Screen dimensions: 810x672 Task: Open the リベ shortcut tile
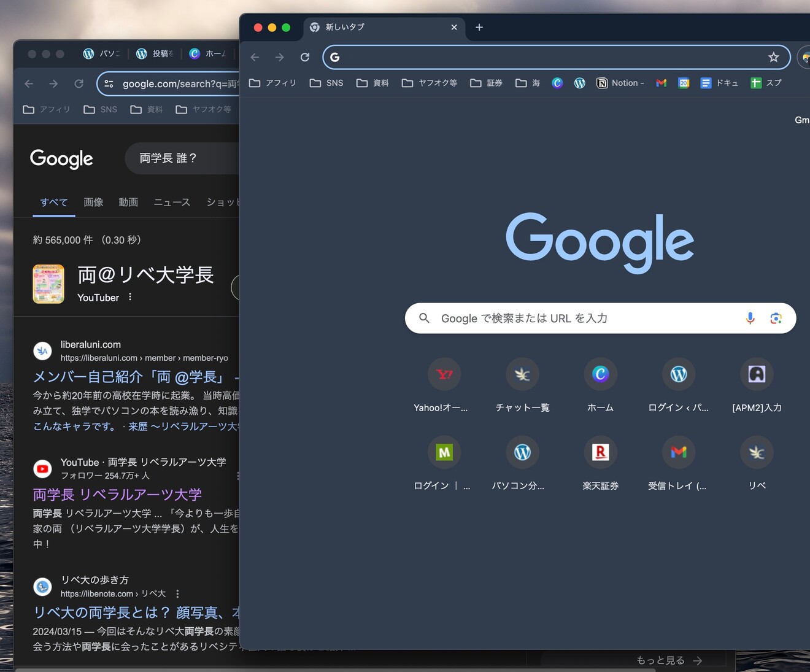pyautogui.click(x=757, y=463)
